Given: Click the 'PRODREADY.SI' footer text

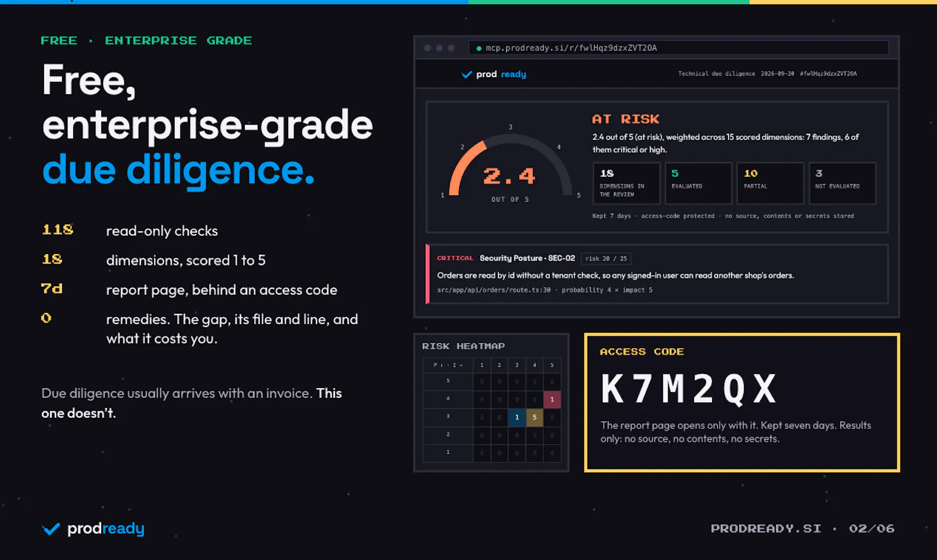Looking at the screenshot, I should (766, 528).
